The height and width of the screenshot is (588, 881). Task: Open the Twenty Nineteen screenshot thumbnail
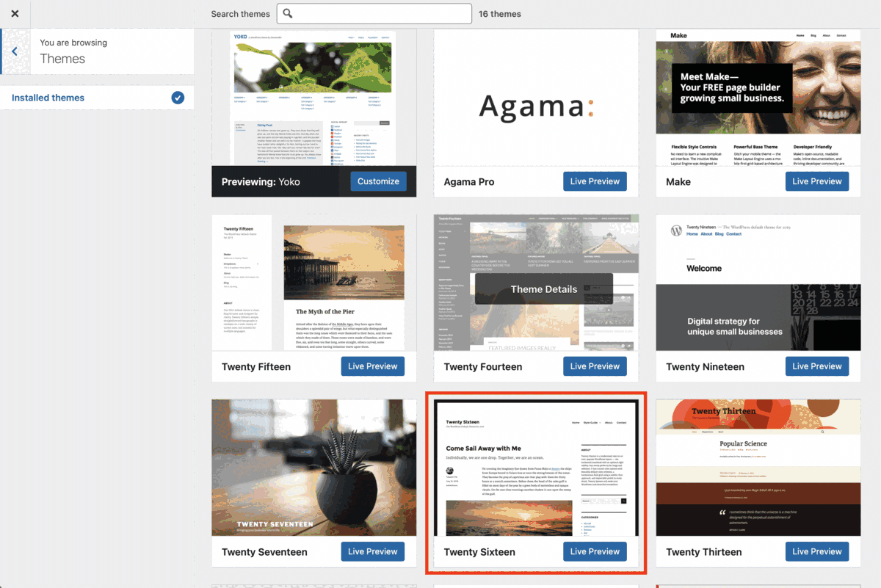(x=758, y=283)
